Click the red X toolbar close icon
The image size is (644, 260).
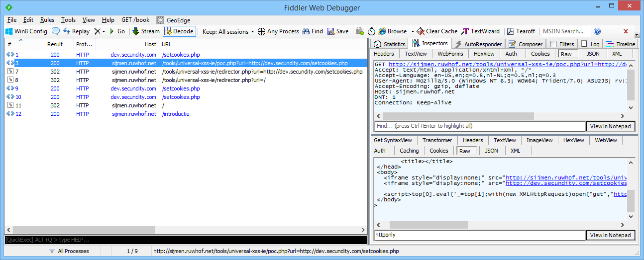point(626,31)
